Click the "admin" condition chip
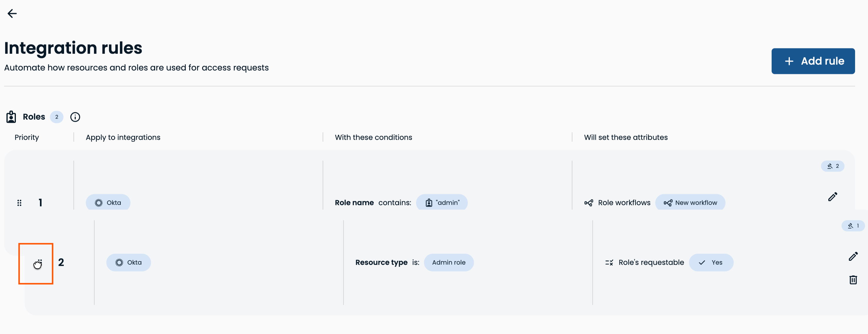The width and height of the screenshot is (868, 334). tap(442, 203)
